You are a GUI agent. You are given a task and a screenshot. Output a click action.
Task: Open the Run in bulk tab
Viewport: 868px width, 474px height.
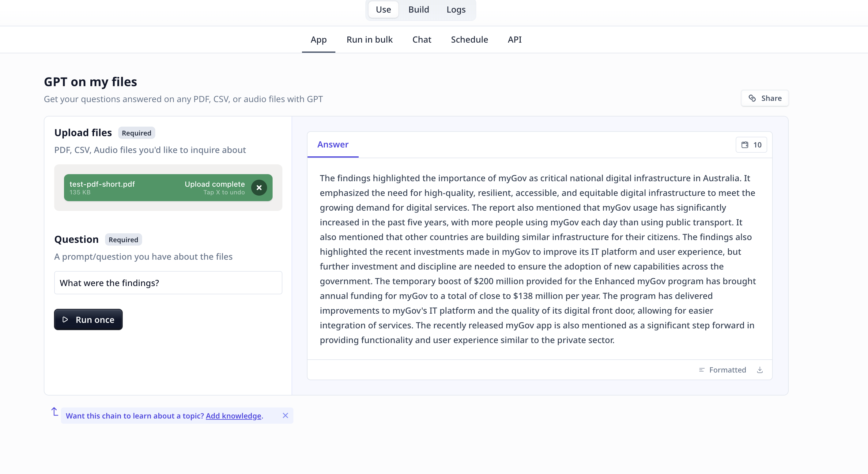[x=370, y=40]
